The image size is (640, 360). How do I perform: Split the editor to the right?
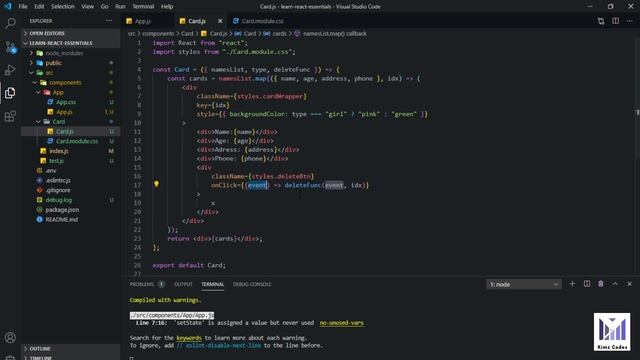pos(615,21)
